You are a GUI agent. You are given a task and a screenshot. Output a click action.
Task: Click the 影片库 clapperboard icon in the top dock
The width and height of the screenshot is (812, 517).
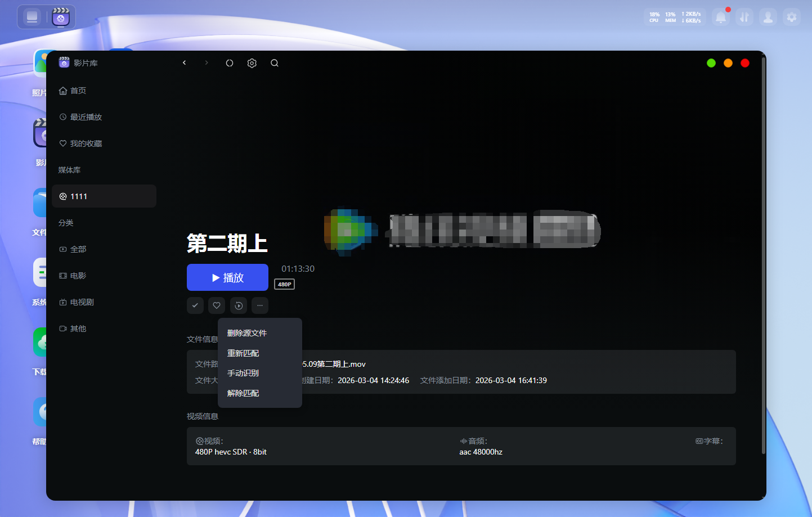(x=61, y=17)
